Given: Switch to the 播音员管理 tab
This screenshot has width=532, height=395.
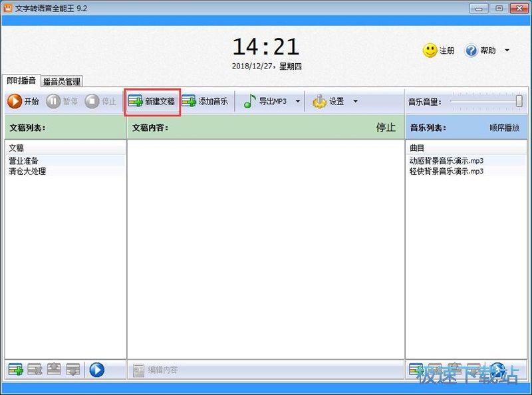Looking at the screenshot, I should (61, 81).
